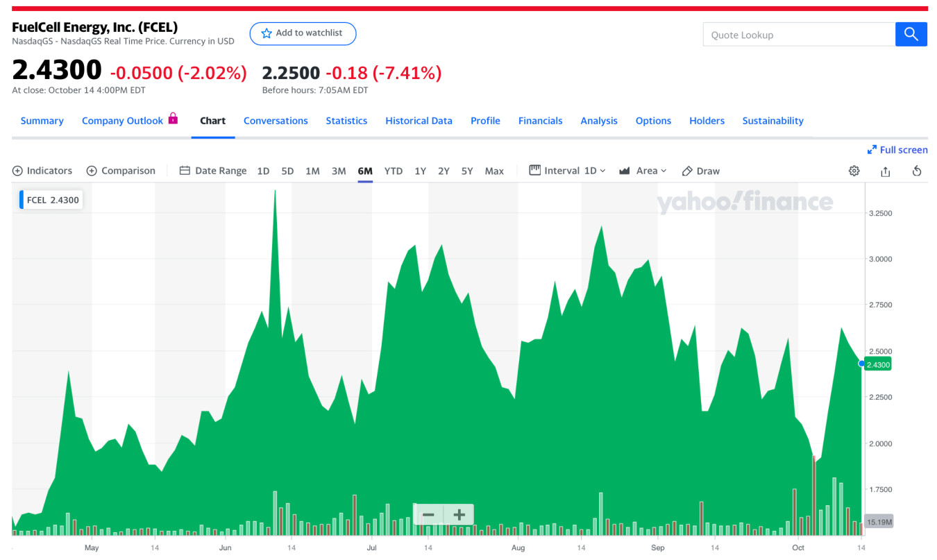Image resolution: width=937 pixels, height=560 pixels.
Task: Click the FuelCell Energy, Inc. (FCEL) title
Action: pos(95,27)
